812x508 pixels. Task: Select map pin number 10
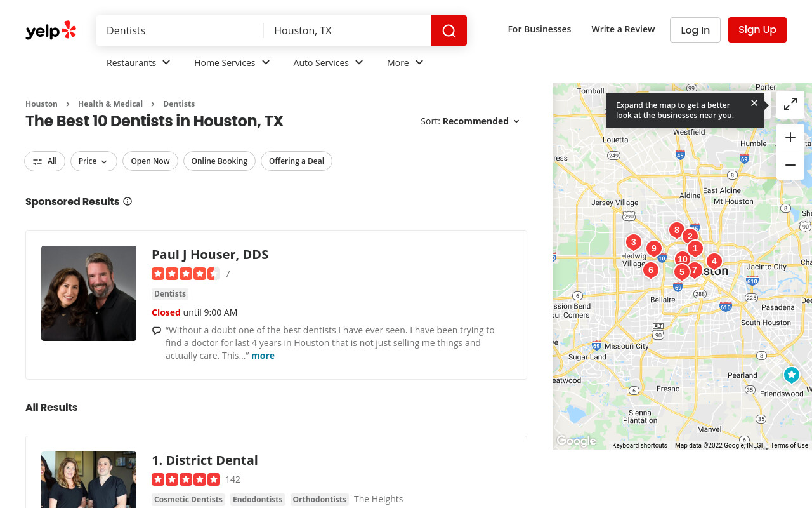(683, 258)
